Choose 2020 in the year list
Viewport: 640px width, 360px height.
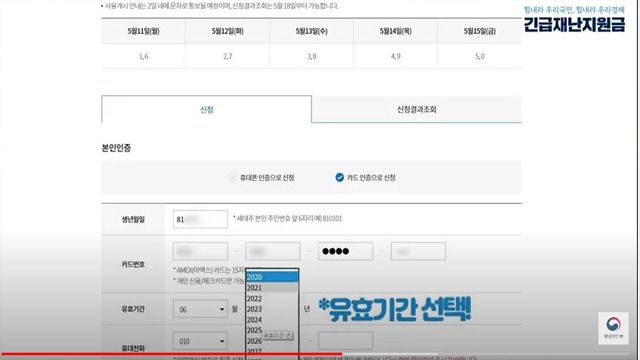272,277
